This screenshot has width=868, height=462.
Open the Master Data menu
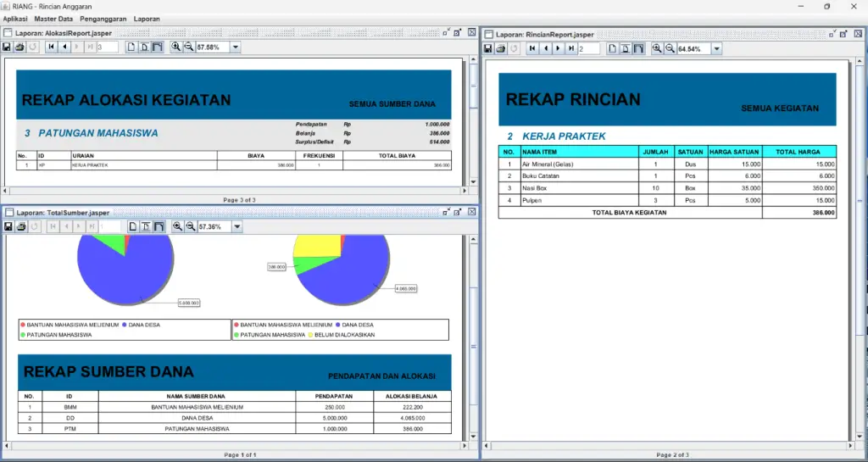(x=53, y=19)
